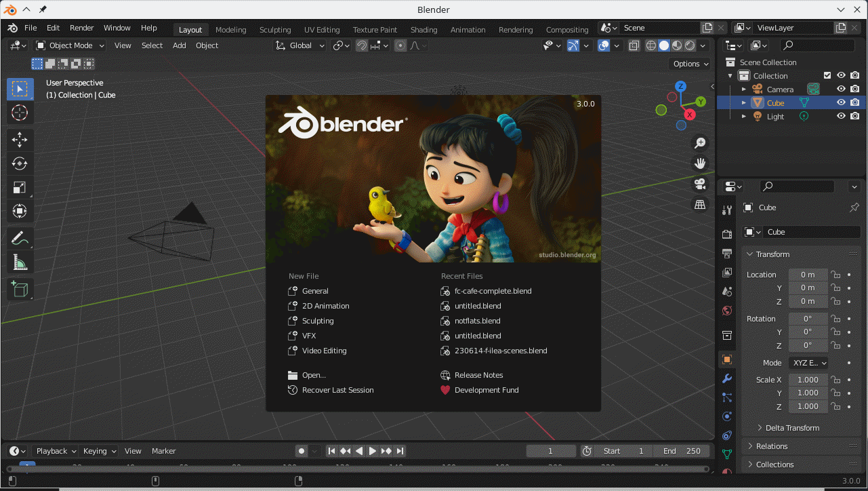Image resolution: width=868 pixels, height=491 pixels.
Task: Toggle camera view in viewport
Action: point(700,184)
